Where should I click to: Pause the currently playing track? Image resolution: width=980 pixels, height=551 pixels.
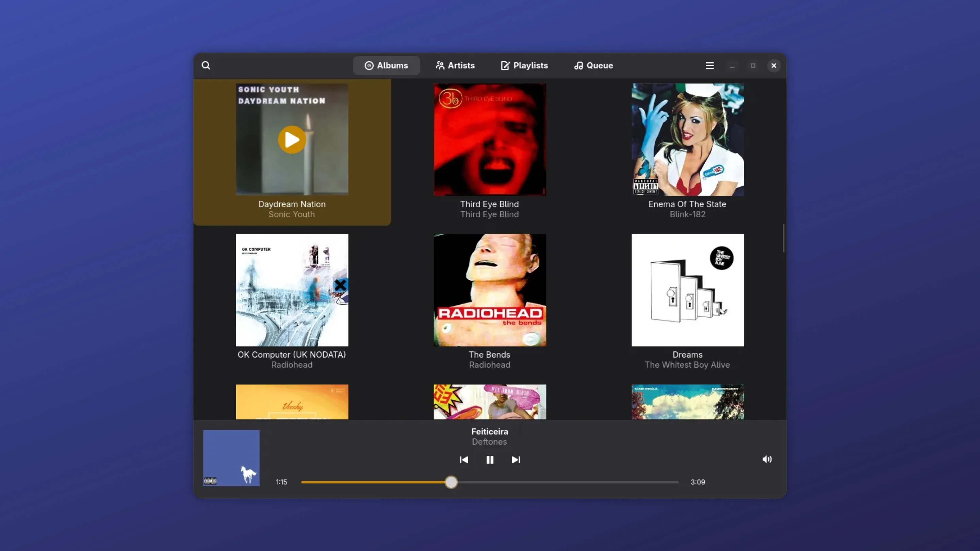[490, 460]
